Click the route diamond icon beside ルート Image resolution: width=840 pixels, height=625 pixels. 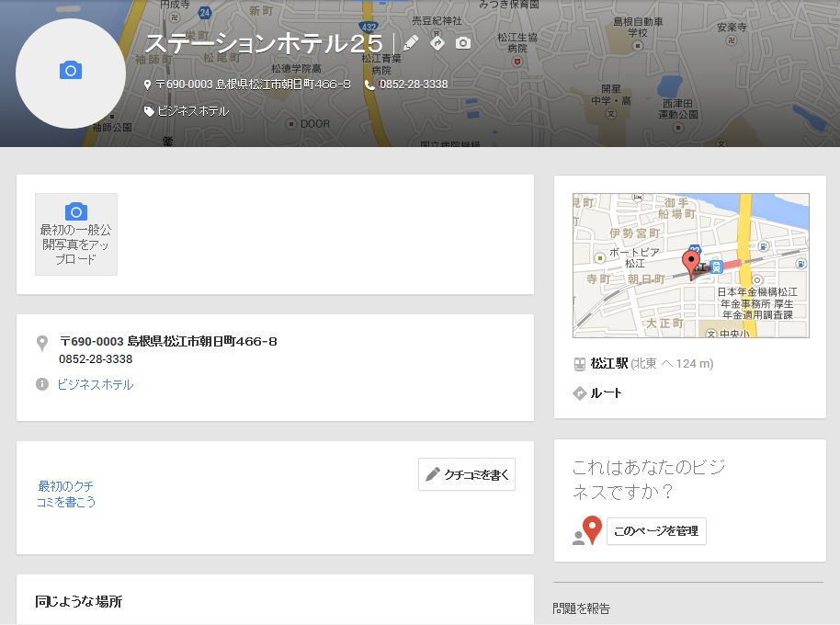point(580,393)
